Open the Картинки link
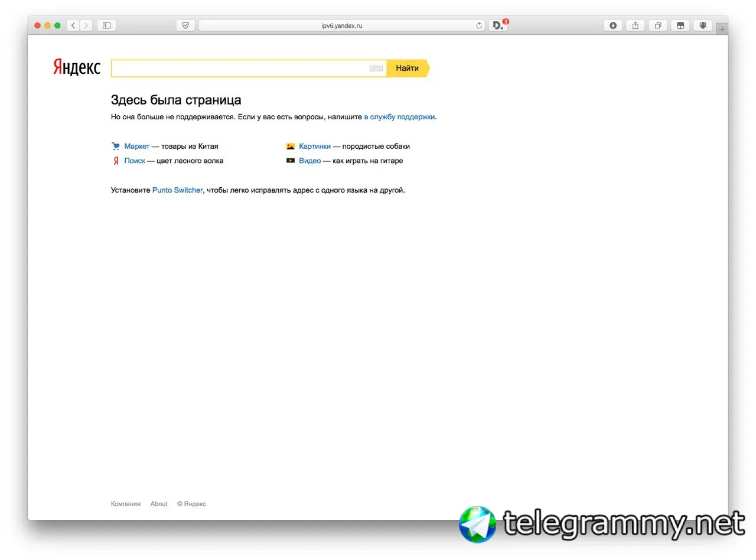The height and width of the screenshot is (560, 756). (315, 146)
